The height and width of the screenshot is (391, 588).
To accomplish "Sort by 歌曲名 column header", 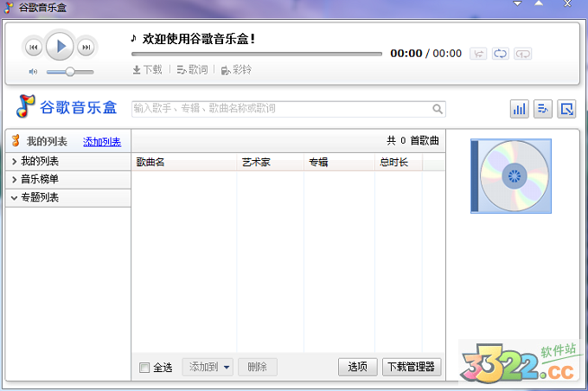I will pos(183,162).
